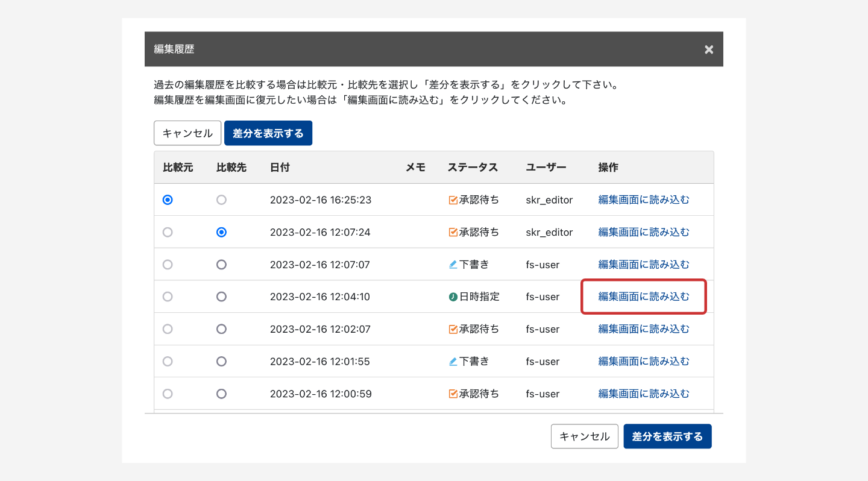Click top キャンセル button above the table
Viewport: 868px width, 481px height.
187,133
